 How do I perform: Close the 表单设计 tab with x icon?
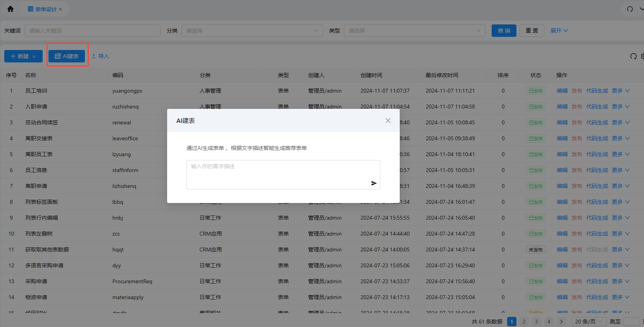pos(60,9)
